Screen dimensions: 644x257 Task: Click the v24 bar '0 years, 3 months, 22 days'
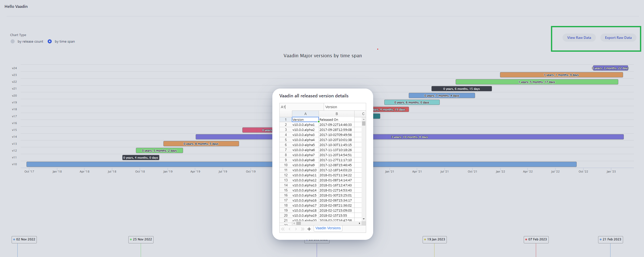click(610, 68)
